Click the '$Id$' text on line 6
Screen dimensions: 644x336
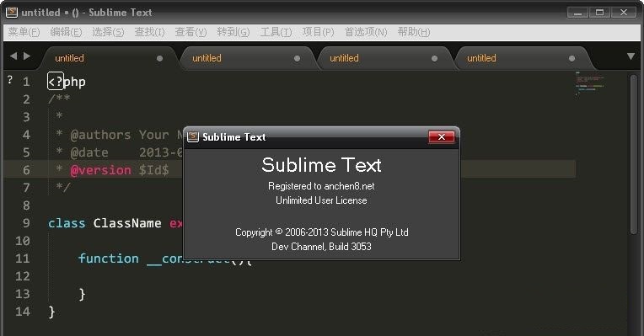[x=153, y=170]
